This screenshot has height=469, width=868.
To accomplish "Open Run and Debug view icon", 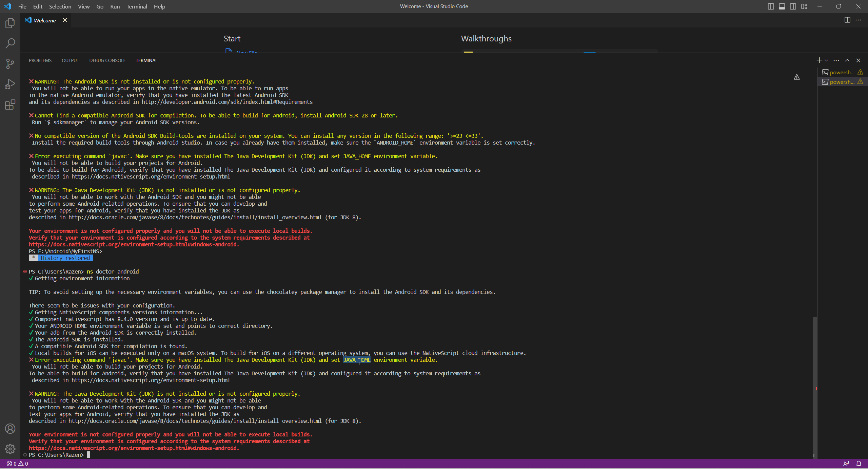I will [10, 84].
